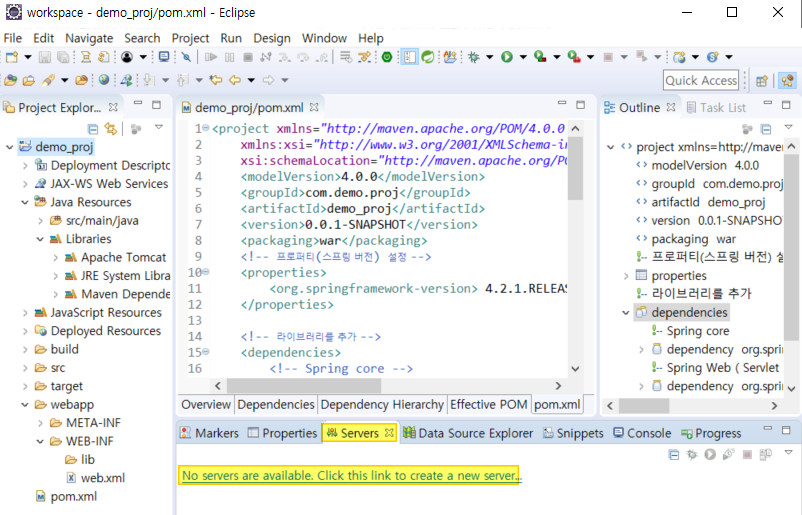Collapse the dependencies fold on line 15
Viewport: 802px width, 515px height.
[x=206, y=351]
